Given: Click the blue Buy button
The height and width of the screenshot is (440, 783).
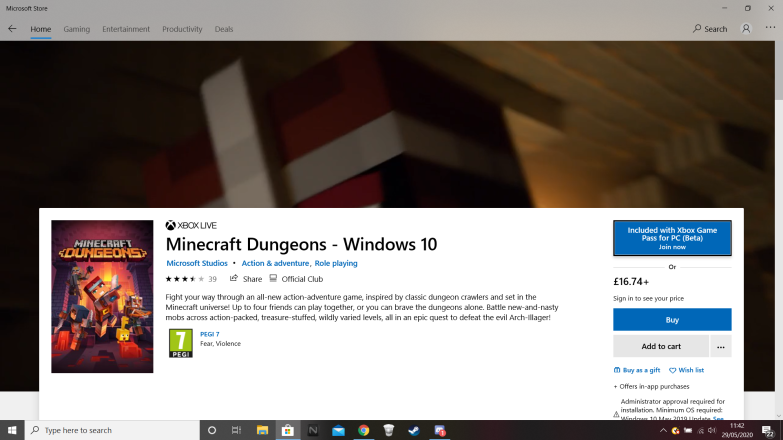Looking at the screenshot, I should 672,320.
